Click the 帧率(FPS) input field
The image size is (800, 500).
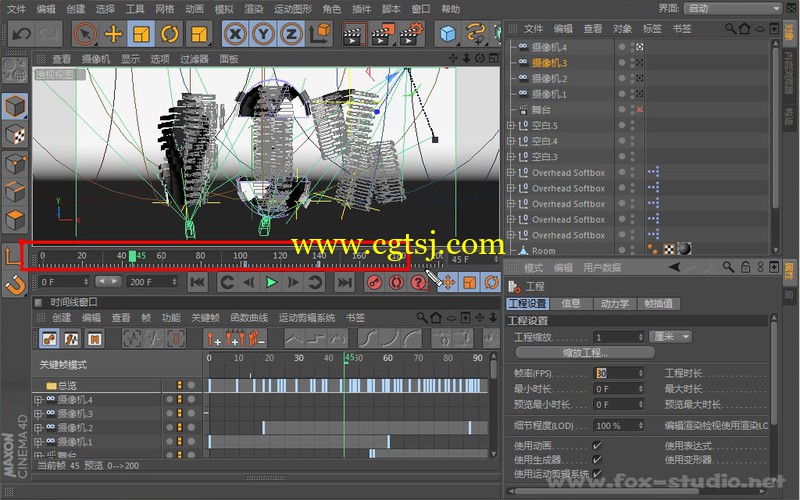point(618,373)
